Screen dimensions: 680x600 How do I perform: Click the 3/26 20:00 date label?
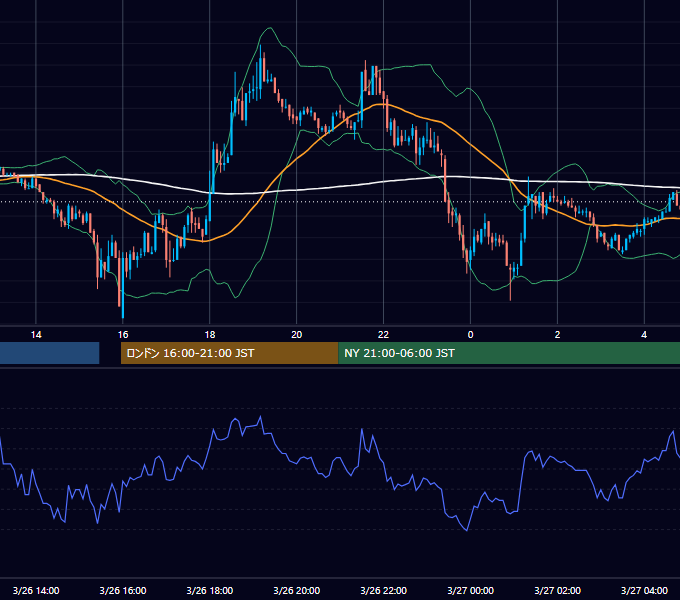coord(297,590)
